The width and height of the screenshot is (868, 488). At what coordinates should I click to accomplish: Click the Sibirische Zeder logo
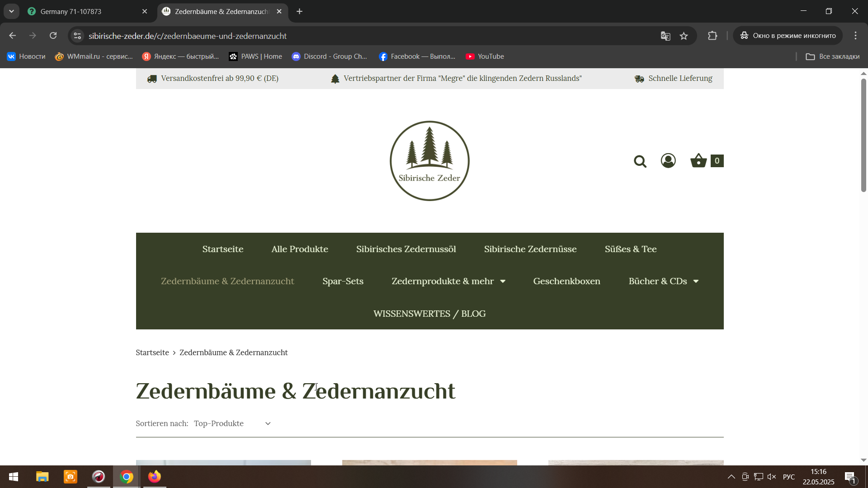click(x=429, y=161)
